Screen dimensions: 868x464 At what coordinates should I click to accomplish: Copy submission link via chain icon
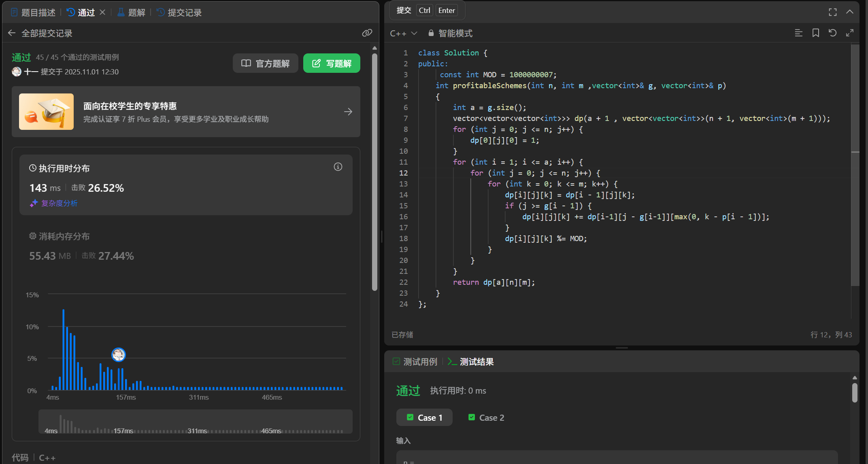(x=367, y=33)
